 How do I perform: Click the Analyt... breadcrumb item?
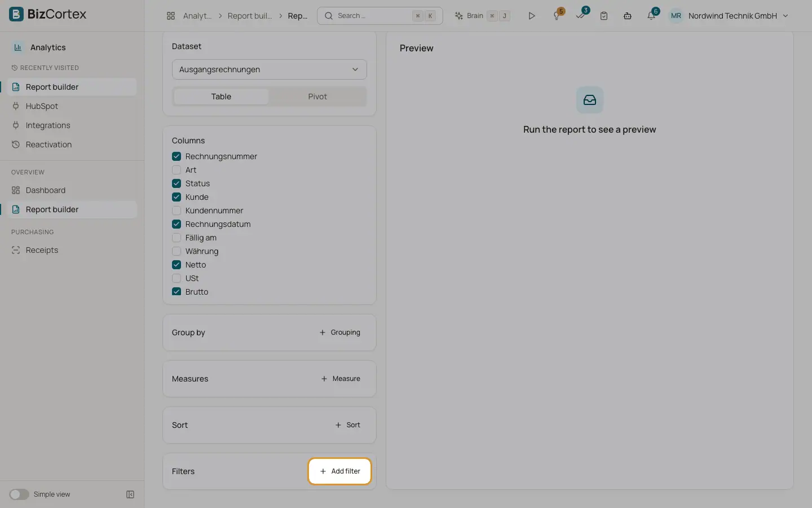tap(197, 16)
